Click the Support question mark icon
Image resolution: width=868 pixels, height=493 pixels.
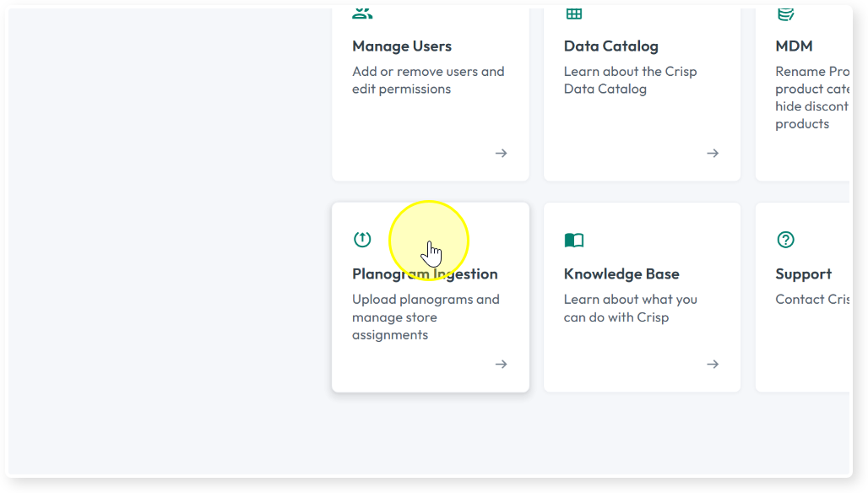coord(785,240)
